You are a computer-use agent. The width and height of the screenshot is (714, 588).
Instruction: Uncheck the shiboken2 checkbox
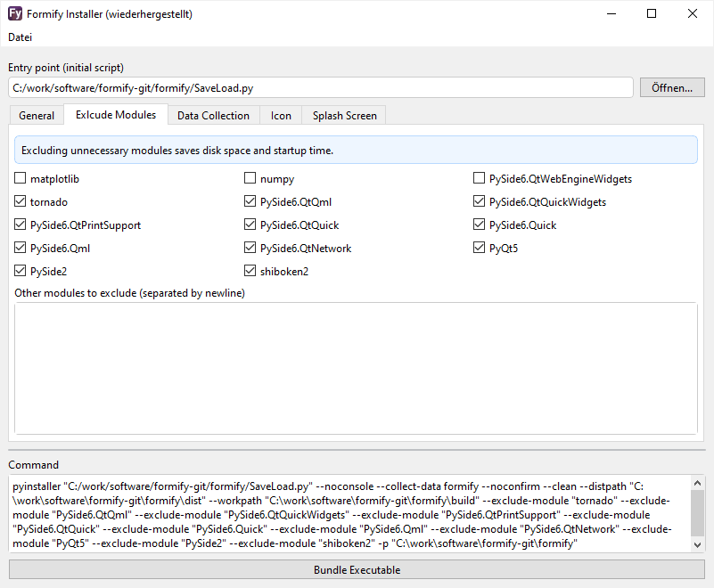point(250,272)
